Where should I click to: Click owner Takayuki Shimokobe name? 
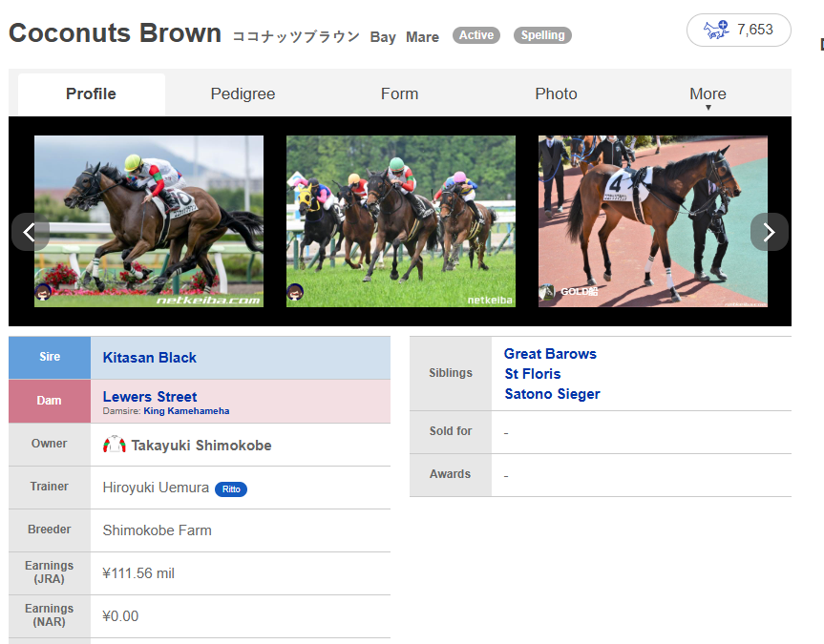click(x=201, y=446)
